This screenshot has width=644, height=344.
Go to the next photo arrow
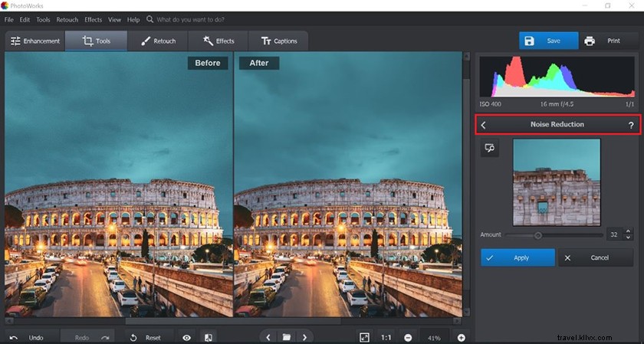coord(304,337)
